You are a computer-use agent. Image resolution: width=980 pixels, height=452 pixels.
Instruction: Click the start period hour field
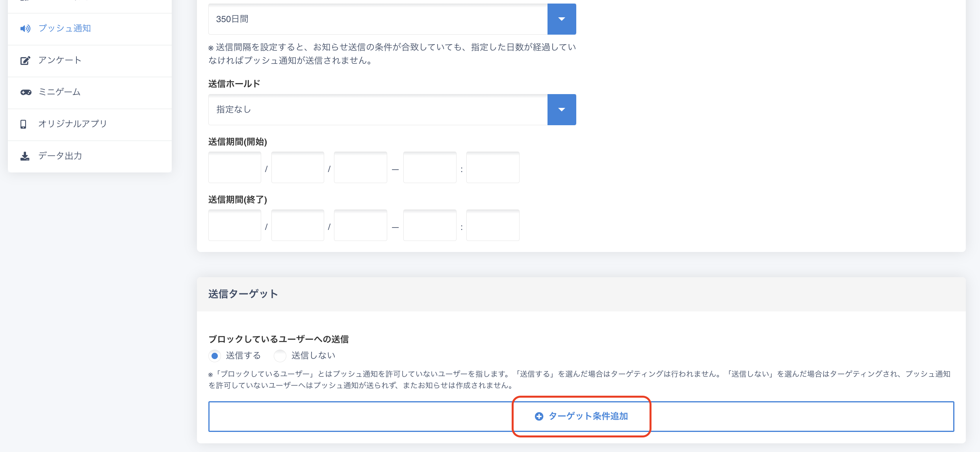click(x=430, y=168)
